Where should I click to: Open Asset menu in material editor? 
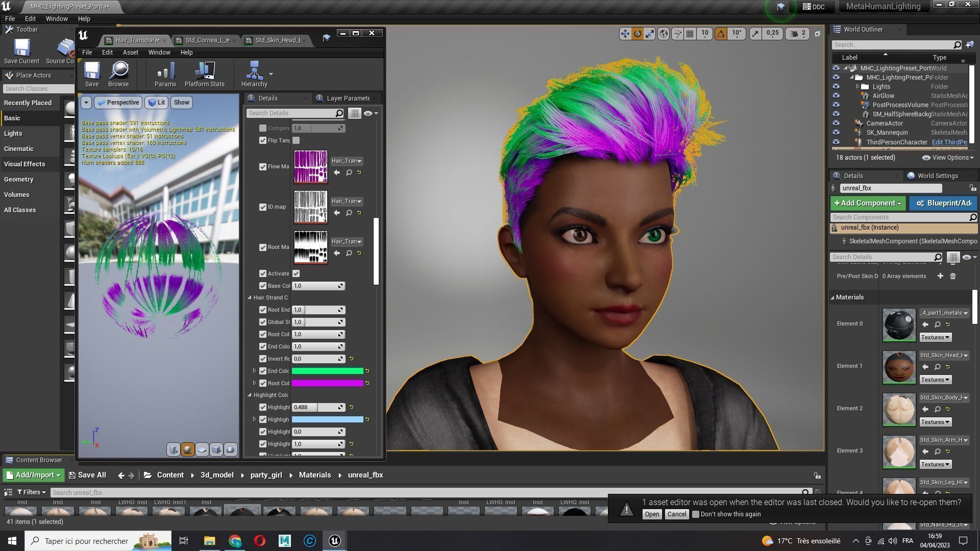coord(130,53)
